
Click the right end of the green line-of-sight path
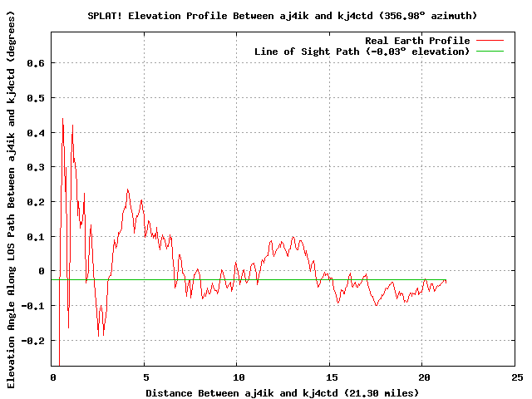click(x=446, y=280)
